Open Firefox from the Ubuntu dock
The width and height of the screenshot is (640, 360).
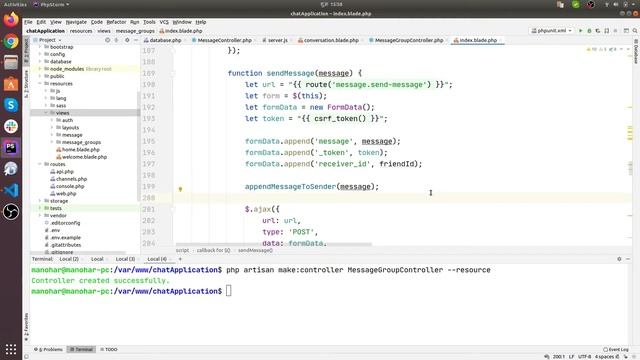coord(11,20)
